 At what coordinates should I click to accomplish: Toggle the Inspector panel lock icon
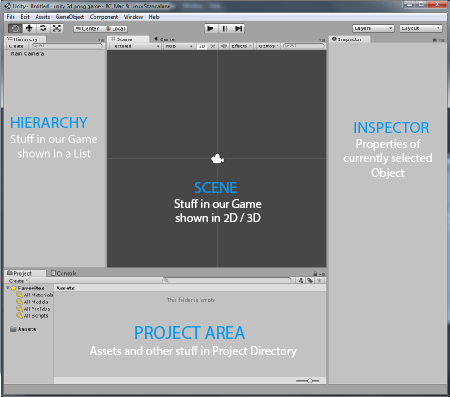pos(435,40)
